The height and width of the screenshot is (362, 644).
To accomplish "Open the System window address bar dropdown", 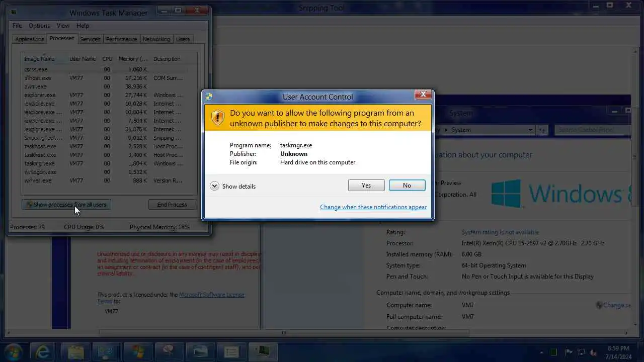I will tap(530, 130).
